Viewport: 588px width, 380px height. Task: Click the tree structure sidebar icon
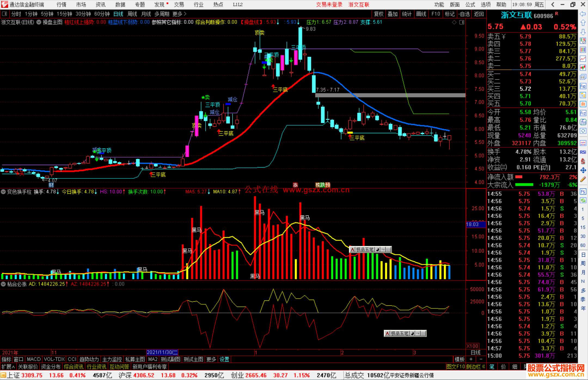[583, 95]
